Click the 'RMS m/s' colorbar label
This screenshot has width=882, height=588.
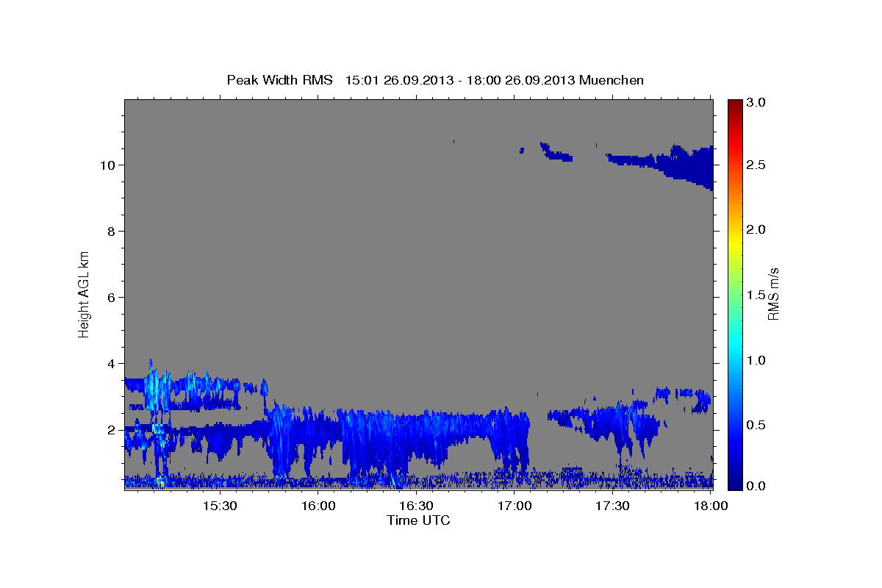click(772, 293)
